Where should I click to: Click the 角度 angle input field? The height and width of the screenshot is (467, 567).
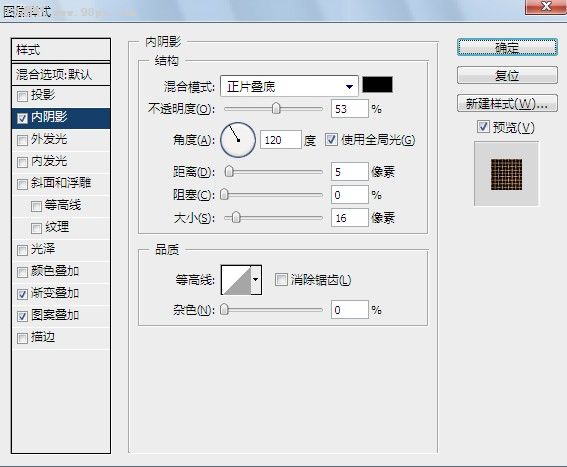tap(281, 140)
